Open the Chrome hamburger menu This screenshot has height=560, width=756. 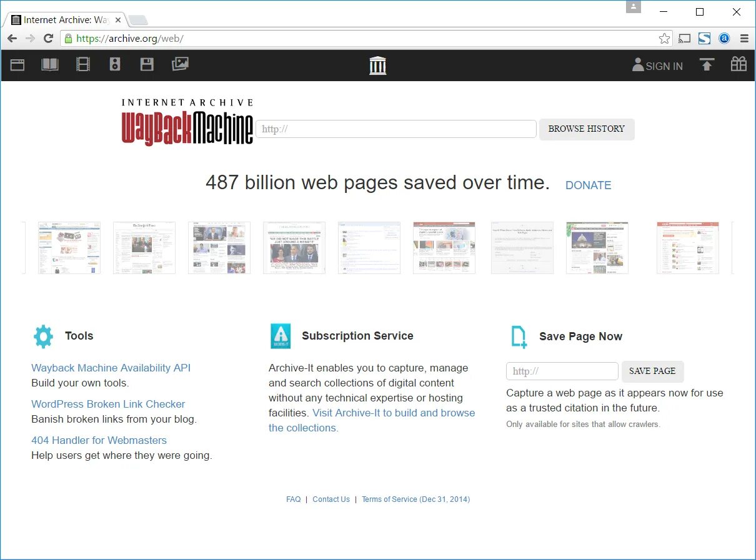[744, 39]
